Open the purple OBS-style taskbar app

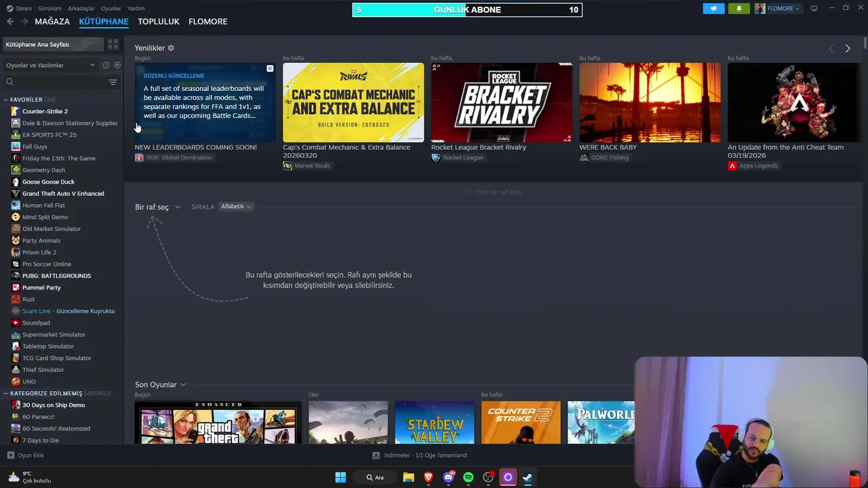[x=508, y=477]
